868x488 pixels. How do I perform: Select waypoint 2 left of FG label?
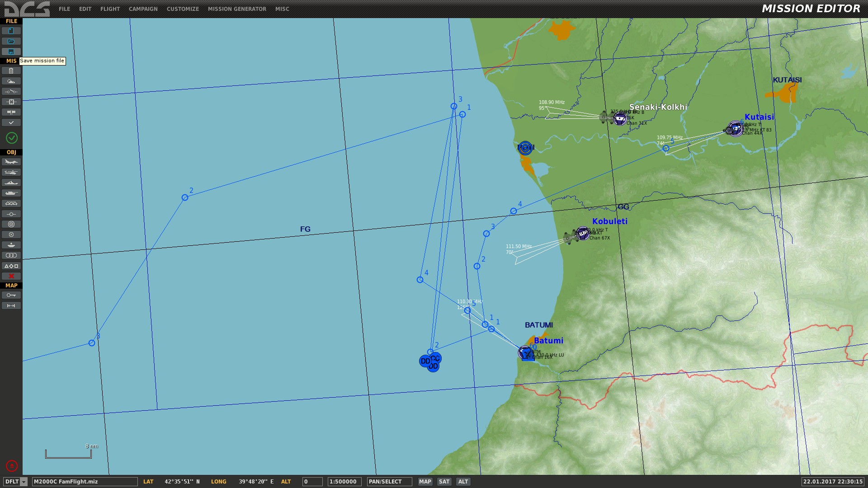click(185, 197)
